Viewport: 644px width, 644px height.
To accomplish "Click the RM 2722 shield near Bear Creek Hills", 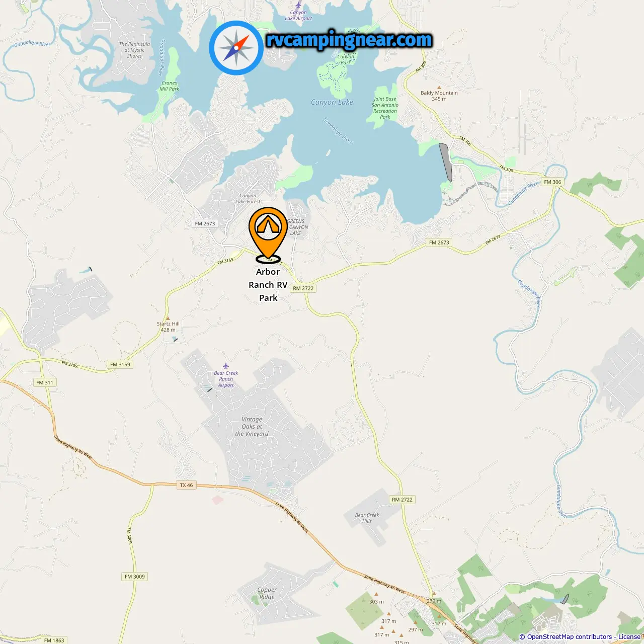I will tap(402, 500).
